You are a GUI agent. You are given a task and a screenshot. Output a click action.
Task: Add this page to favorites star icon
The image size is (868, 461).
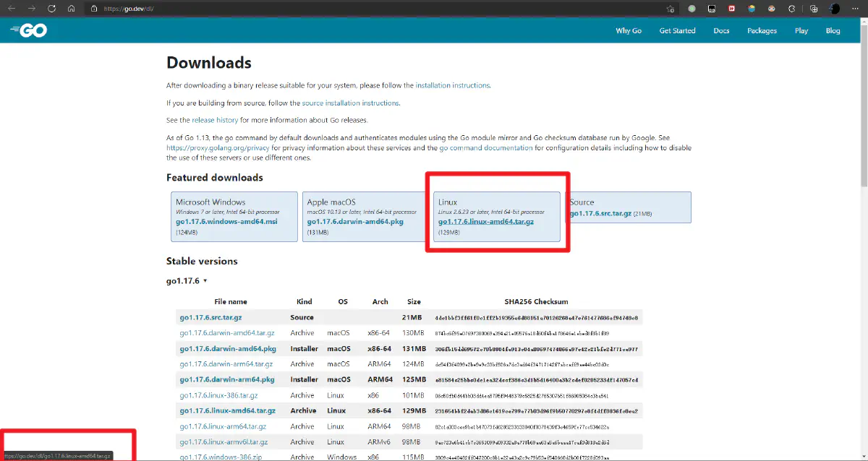pos(671,9)
